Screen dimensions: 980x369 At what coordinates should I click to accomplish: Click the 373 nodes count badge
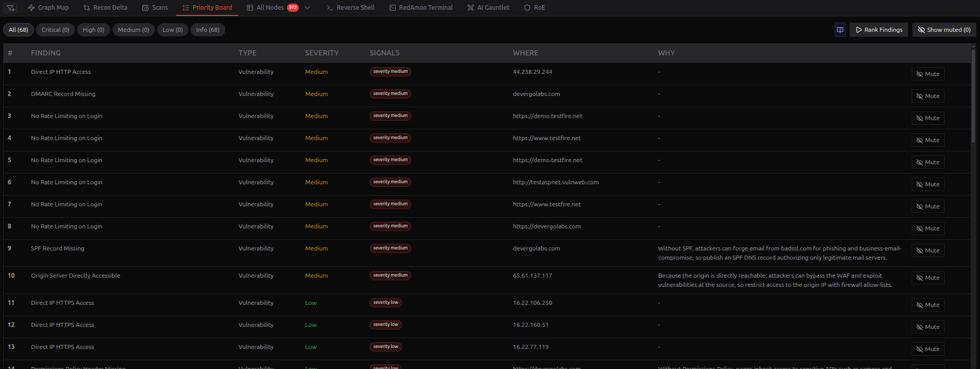click(x=293, y=8)
